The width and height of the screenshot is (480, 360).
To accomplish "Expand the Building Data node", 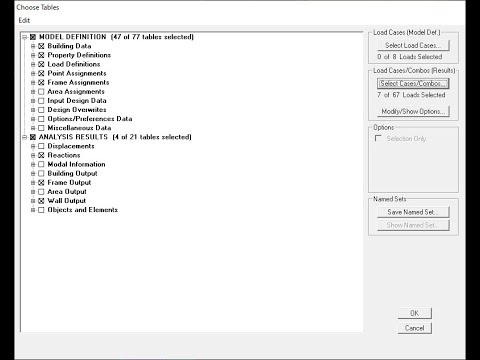I will point(33,46).
